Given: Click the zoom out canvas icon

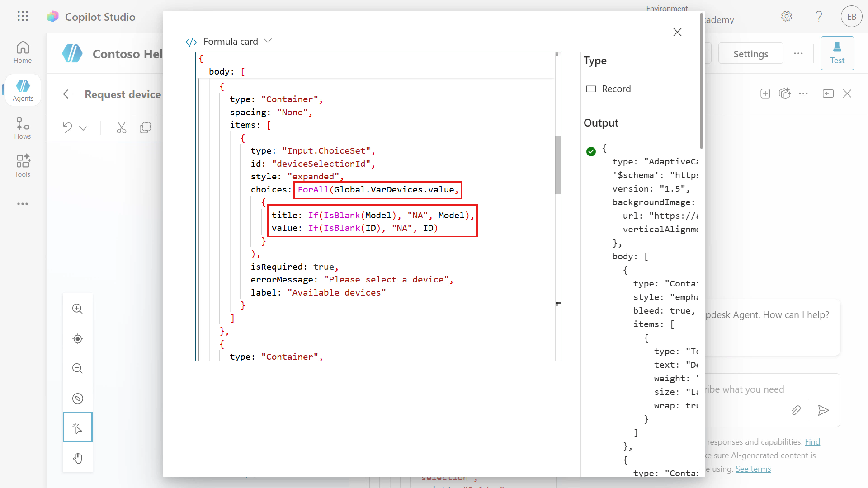Looking at the screenshot, I should 78,369.
